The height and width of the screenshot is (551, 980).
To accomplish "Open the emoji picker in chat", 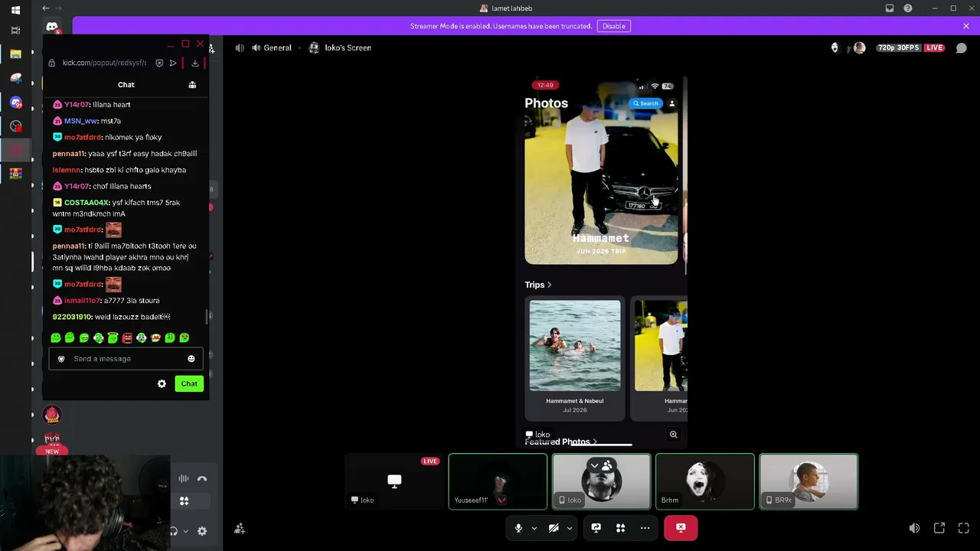I will pyautogui.click(x=191, y=359).
